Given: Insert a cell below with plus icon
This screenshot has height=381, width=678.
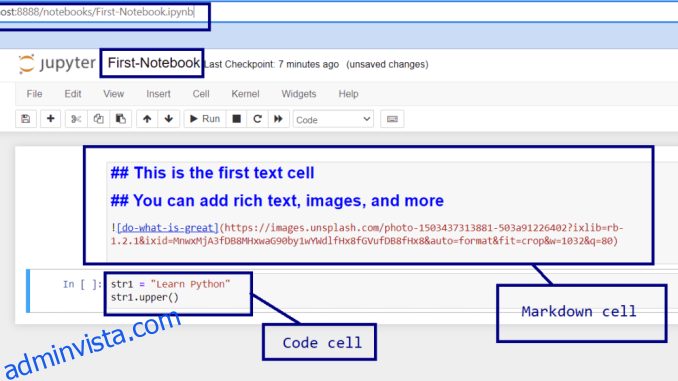Looking at the screenshot, I should coord(51,119).
